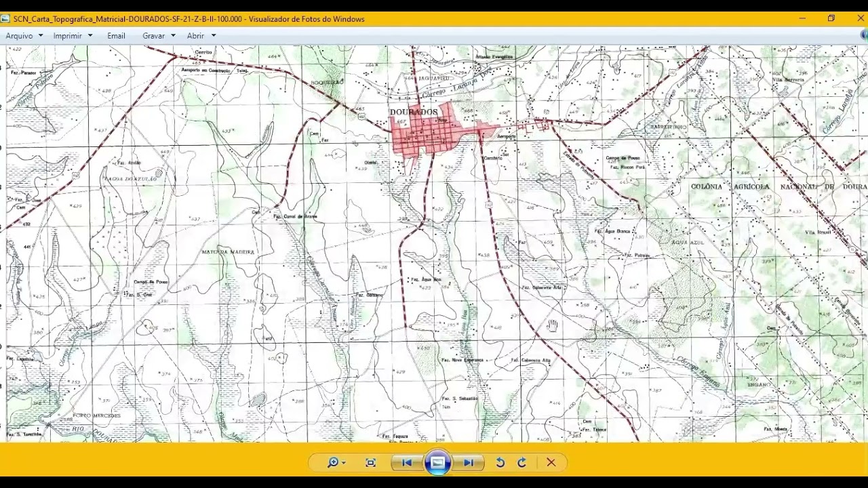868x488 pixels.
Task: Go to the next photo
Action: tap(468, 463)
